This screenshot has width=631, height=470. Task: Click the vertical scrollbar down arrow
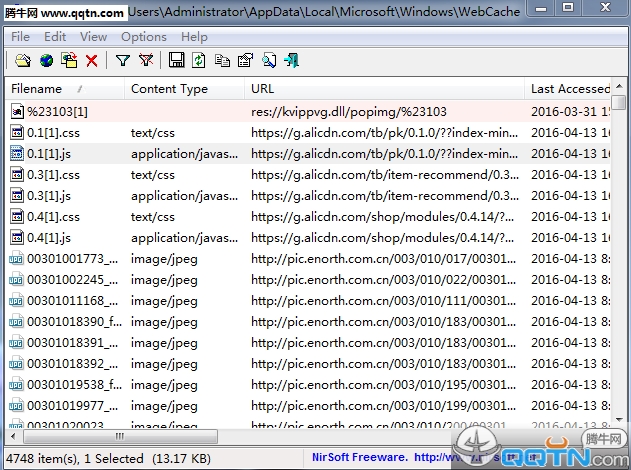coord(619,420)
